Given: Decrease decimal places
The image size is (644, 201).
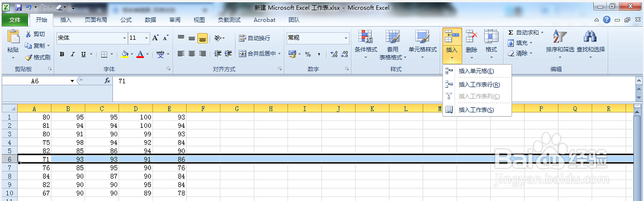Looking at the screenshot, I should [344, 54].
